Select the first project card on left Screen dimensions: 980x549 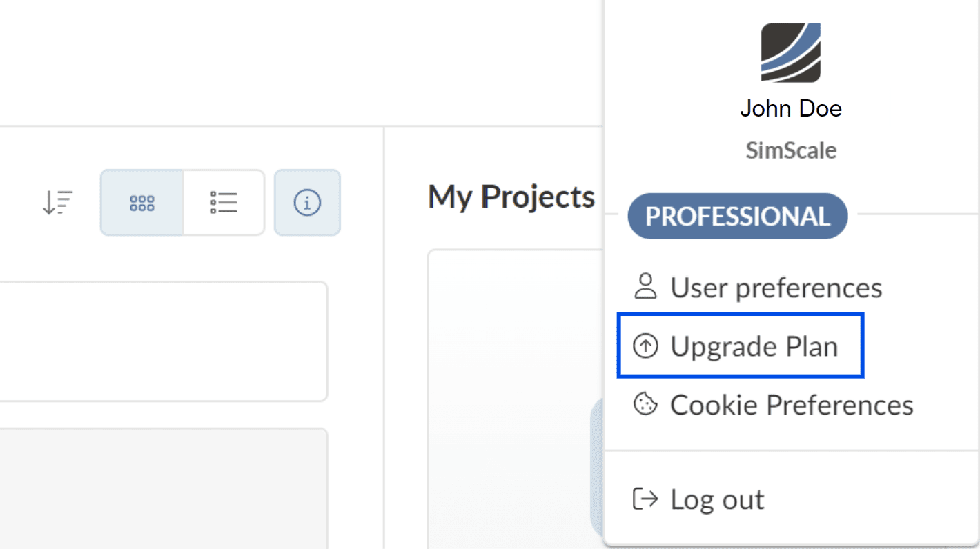point(163,341)
